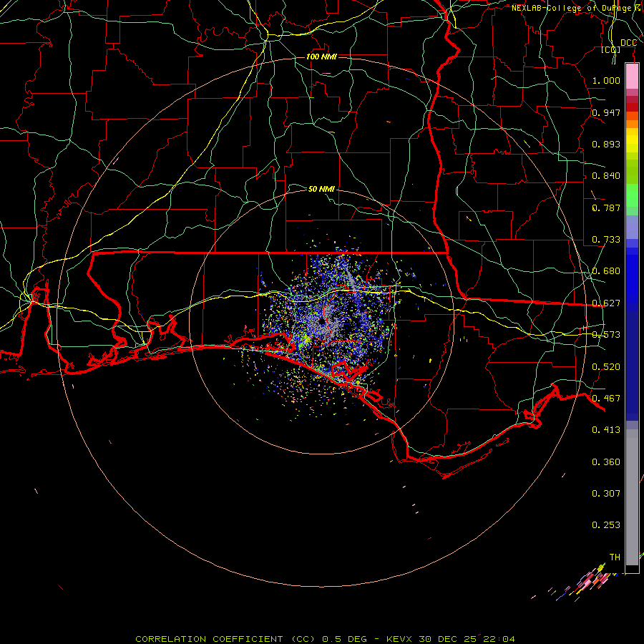Click the 0.787 scale value
Viewport: 644px width, 644px height.
click(x=606, y=208)
